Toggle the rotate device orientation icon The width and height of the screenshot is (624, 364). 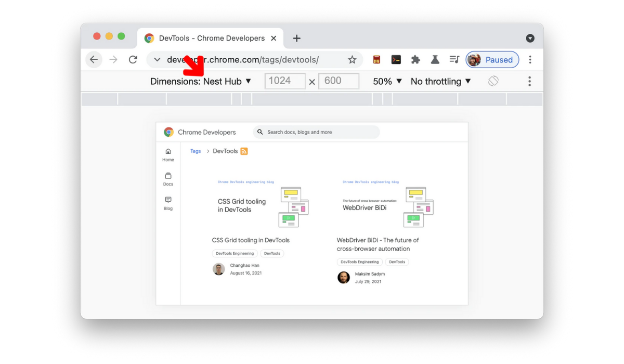[493, 81]
